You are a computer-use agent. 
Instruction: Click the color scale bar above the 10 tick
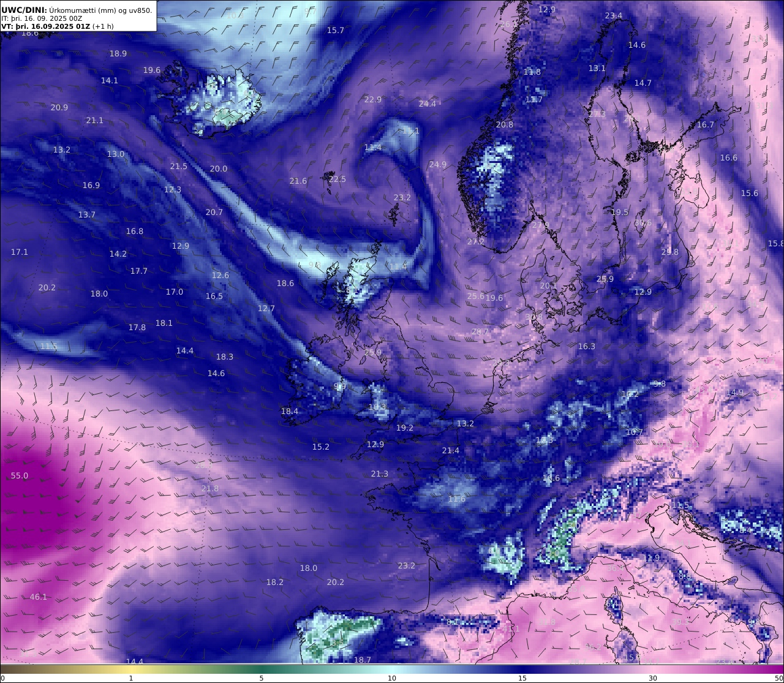392,668
